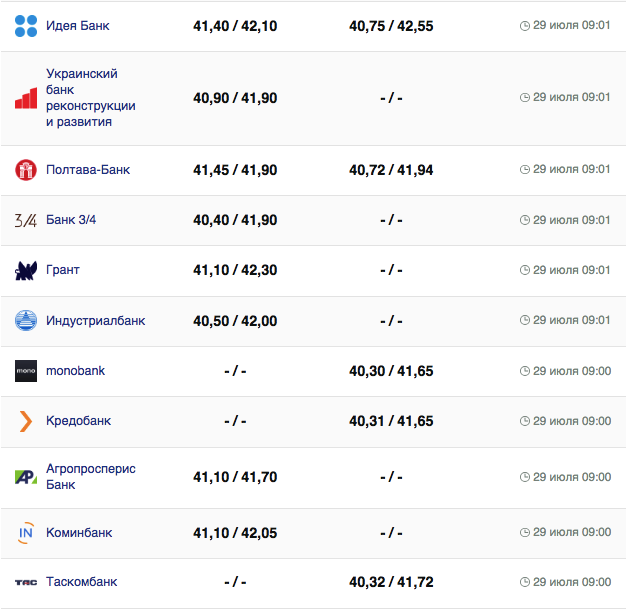Click the monobank black logo icon

click(x=26, y=371)
